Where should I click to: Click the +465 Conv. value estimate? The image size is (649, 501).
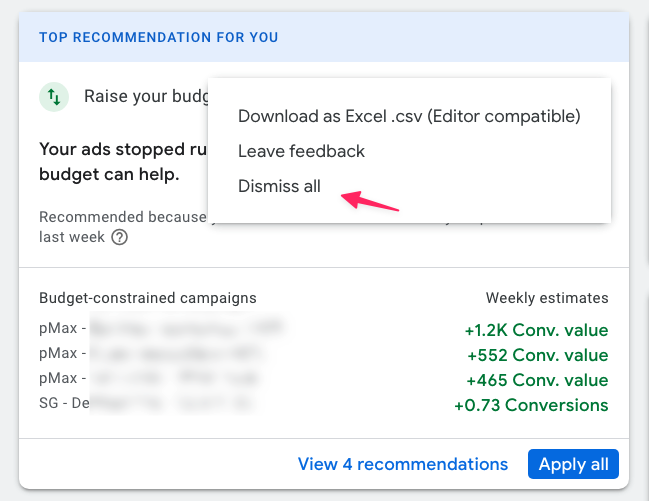pos(537,381)
